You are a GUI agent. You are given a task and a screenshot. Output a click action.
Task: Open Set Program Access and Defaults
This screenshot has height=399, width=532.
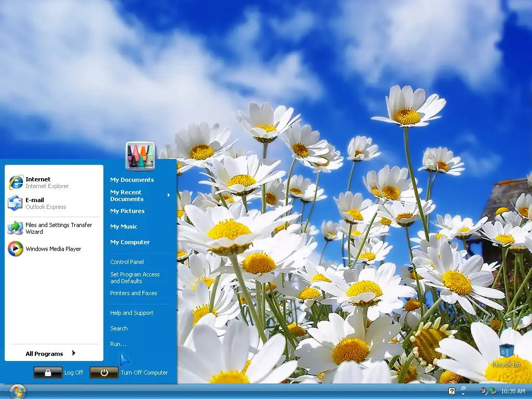[x=135, y=277]
